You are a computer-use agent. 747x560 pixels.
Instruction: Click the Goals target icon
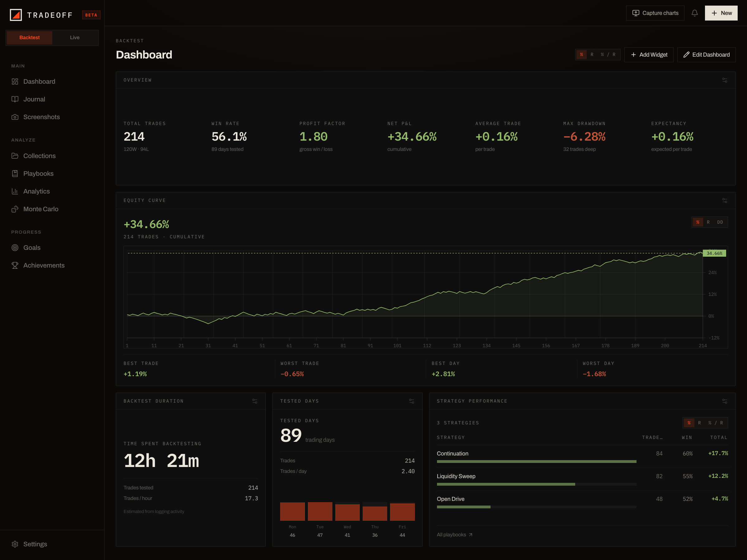[15, 247]
